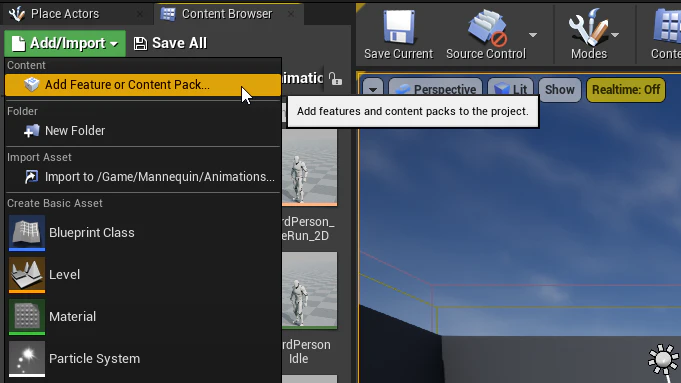Click the Content Browser tab grid icon

coord(168,14)
